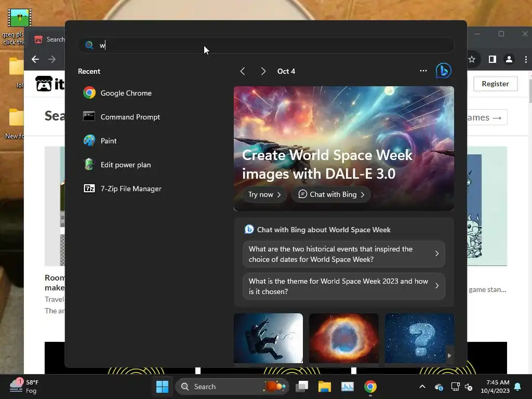Switch to Chrome on the taskbar
The width and height of the screenshot is (532, 399).
click(370, 387)
